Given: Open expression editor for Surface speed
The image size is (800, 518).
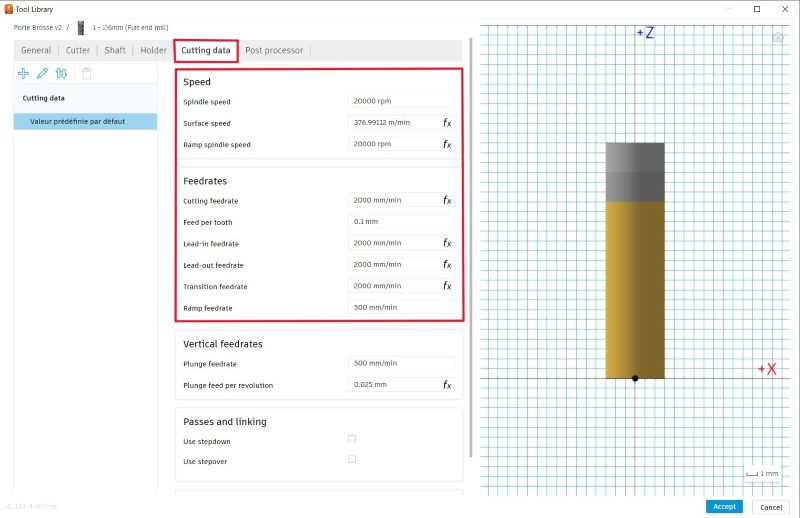Looking at the screenshot, I should point(447,123).
